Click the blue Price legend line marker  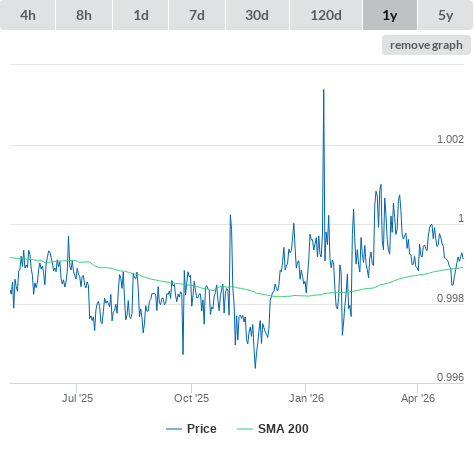pyautogui.click(x=174, y=429)
